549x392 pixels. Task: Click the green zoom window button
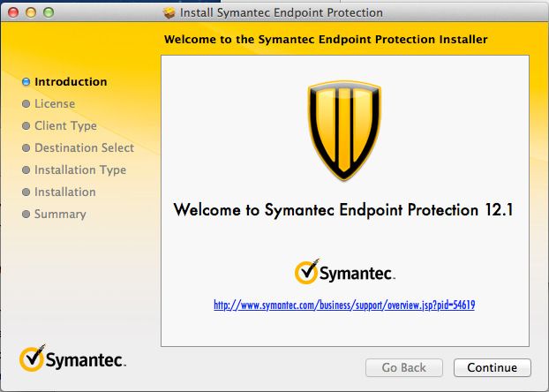[49, 12]
